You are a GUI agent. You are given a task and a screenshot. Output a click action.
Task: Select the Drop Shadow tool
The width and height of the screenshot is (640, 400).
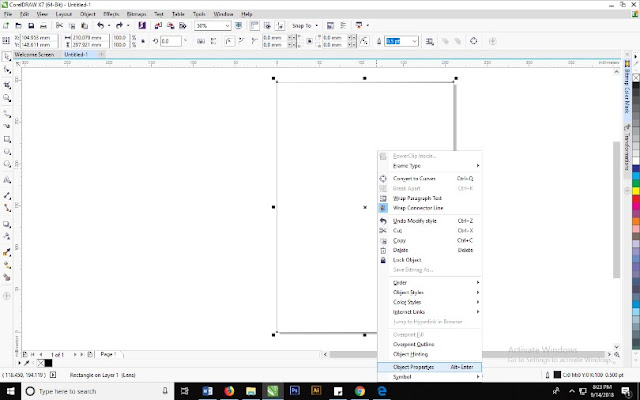(x=7, y=224)
